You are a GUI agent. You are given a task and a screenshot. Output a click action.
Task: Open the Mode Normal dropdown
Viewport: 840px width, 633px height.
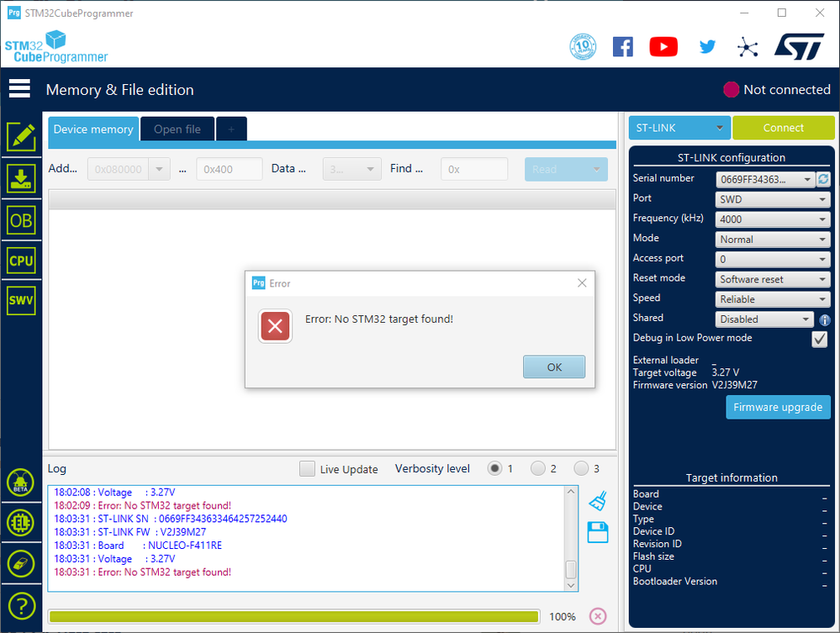coord(773,240)
